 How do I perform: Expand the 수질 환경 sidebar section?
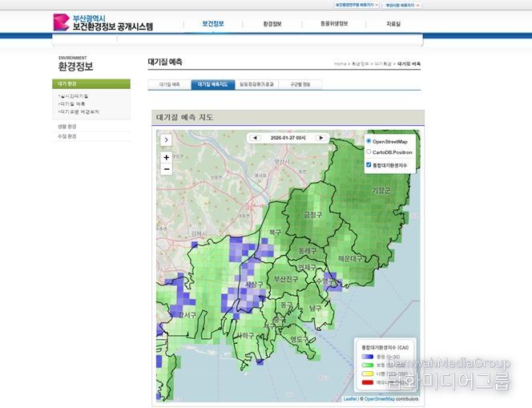point(67,136)
